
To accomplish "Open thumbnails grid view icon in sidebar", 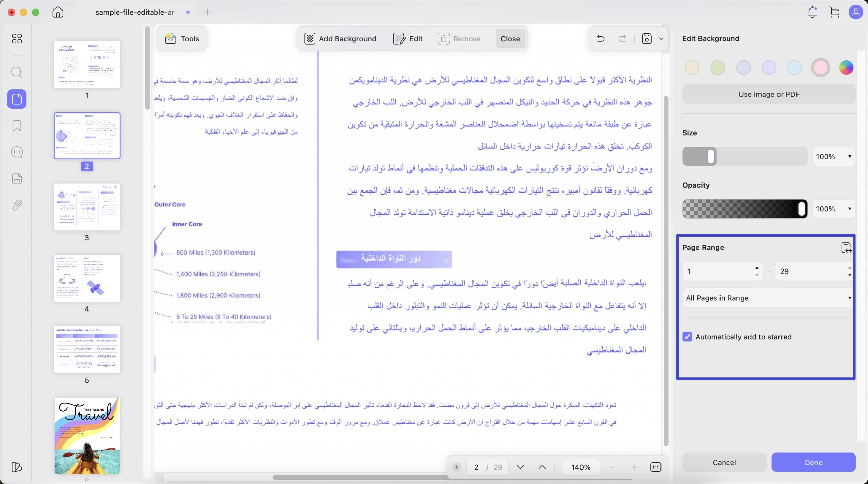I will [17, 38].
